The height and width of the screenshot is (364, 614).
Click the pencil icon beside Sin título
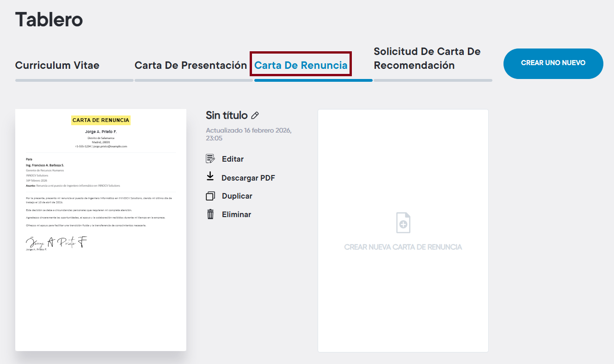coord(255,115)
